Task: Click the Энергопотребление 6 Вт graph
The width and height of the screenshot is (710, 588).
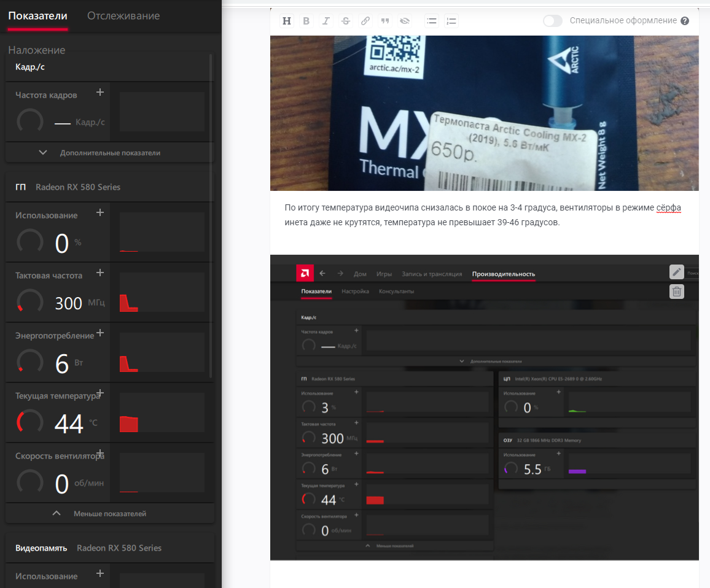Action: tap(162, 353)
